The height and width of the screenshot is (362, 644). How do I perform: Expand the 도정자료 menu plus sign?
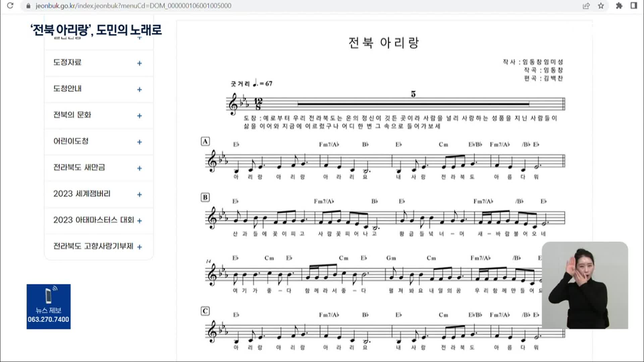140,63
